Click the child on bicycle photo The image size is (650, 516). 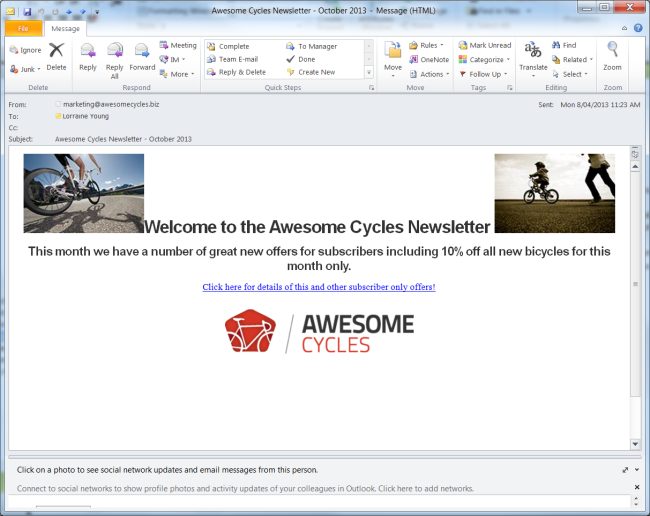click(x=555, y=193)
